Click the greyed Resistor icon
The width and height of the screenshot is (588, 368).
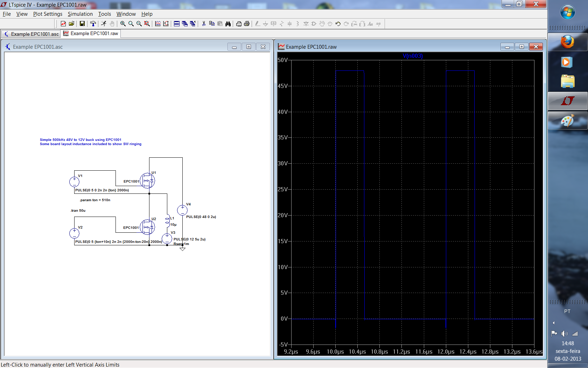click(282, 23)
